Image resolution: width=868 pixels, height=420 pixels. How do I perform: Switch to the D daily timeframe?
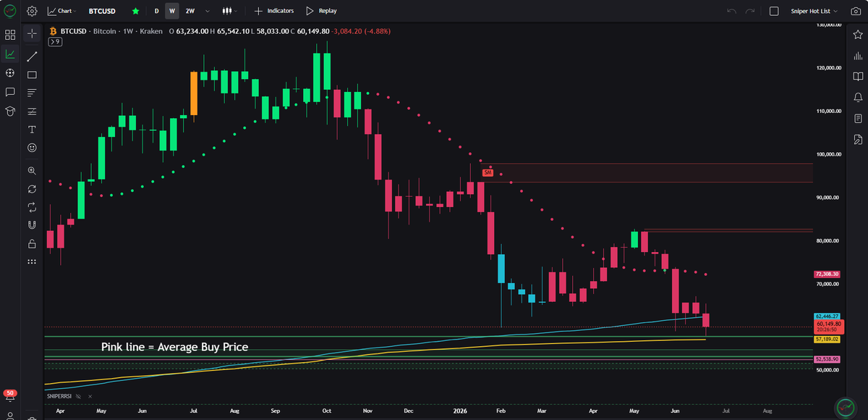click(x=156, y=12)
